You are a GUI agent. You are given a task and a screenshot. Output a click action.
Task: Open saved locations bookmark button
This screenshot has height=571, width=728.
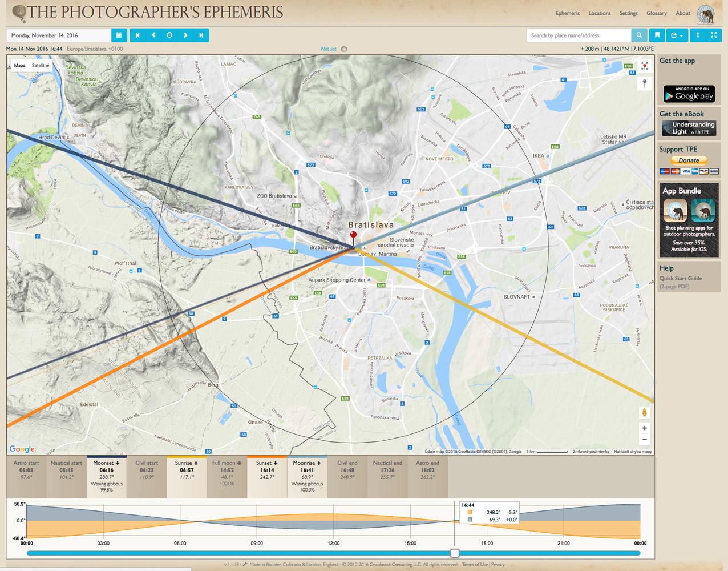pos(657,35)
